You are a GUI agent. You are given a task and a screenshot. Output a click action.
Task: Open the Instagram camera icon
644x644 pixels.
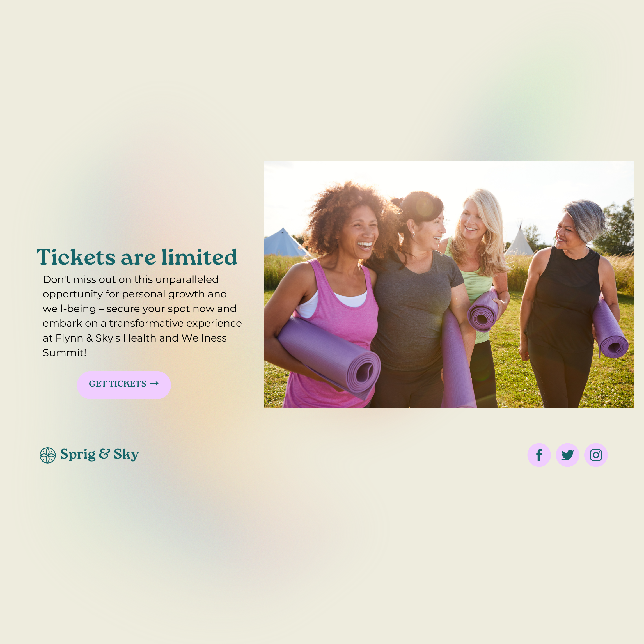596,455
